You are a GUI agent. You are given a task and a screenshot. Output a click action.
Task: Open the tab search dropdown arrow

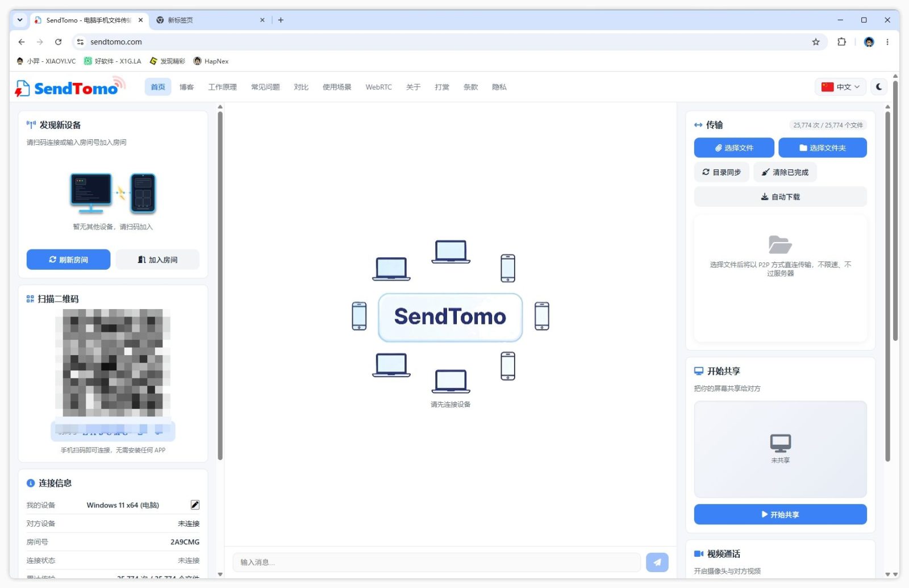pos(20,20)
